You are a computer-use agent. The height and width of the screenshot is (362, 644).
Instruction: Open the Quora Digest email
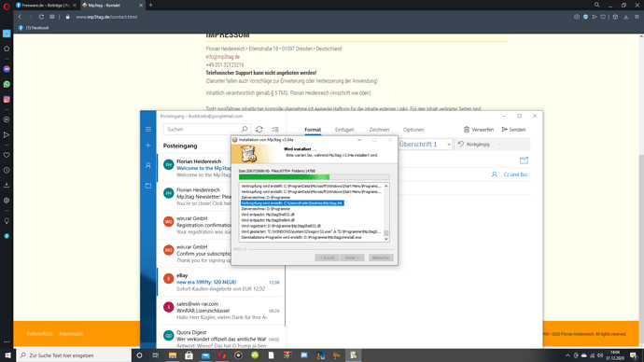pyautogui.click(x=221, y=338)
